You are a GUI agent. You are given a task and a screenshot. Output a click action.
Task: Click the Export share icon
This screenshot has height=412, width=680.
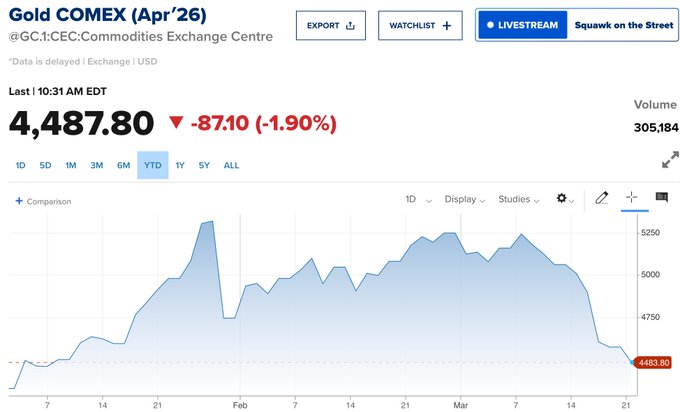click(x=350, y=25)
